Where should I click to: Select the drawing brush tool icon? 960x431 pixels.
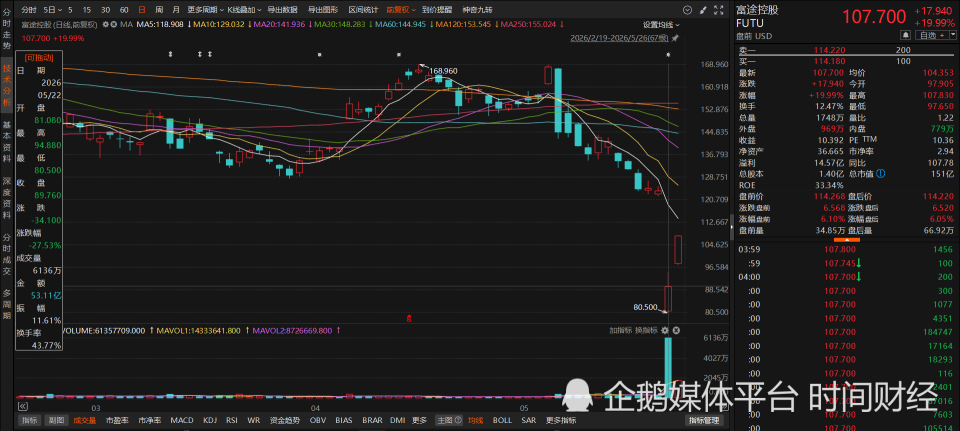[702, 10]
